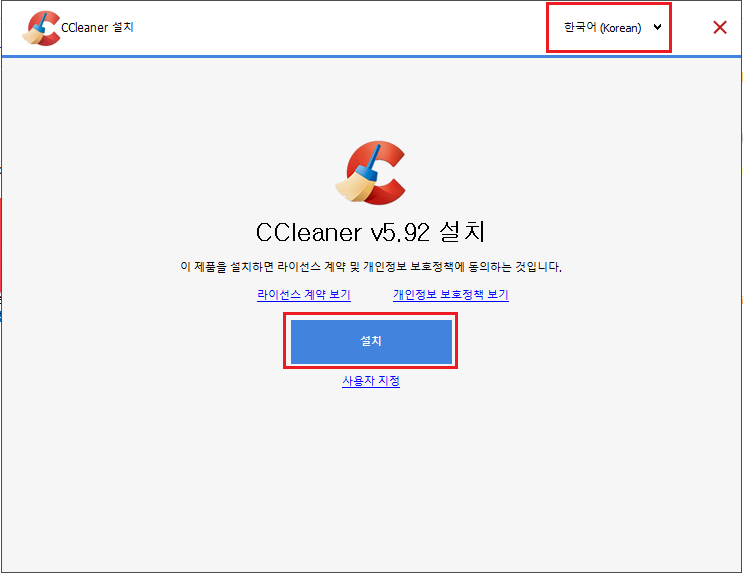Open the 한국어 (Korean) language dropdown
Screen dimensions: 743x574
pos(612,27)
